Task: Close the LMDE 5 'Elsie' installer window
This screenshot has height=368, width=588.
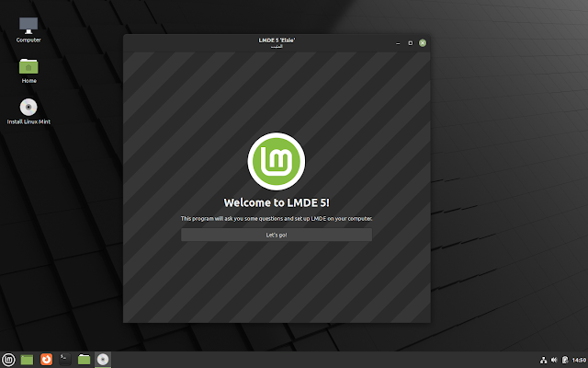Action: 423,43
